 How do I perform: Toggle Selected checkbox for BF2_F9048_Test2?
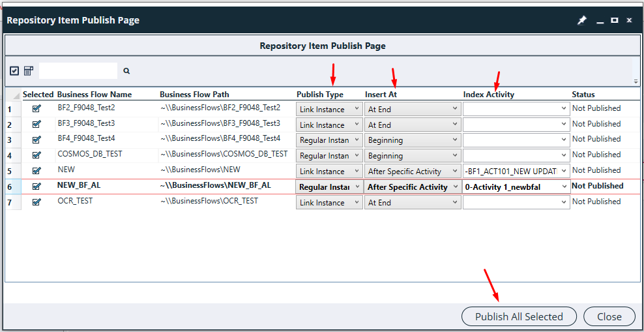pos(37,108)
